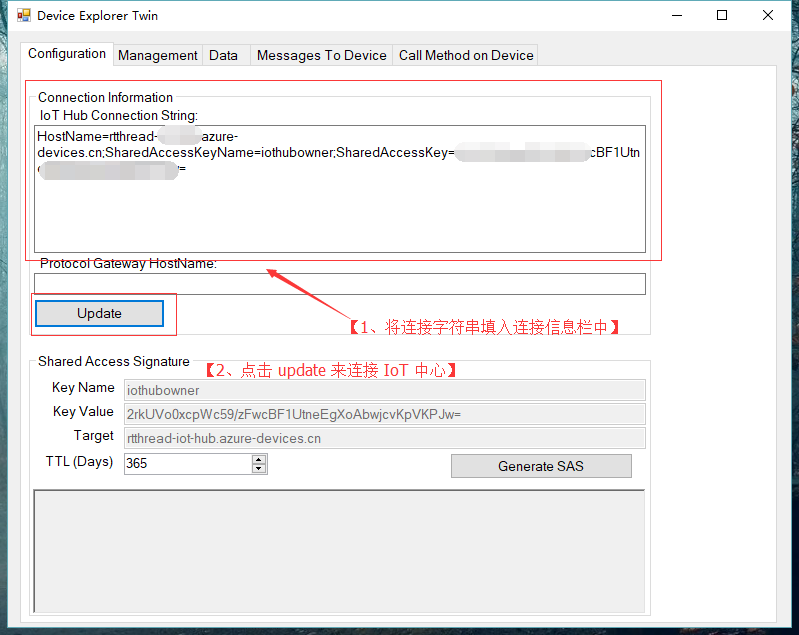Click Generate SAS button
The width and height of the screenshot is (799, 635).
(541, 466)
